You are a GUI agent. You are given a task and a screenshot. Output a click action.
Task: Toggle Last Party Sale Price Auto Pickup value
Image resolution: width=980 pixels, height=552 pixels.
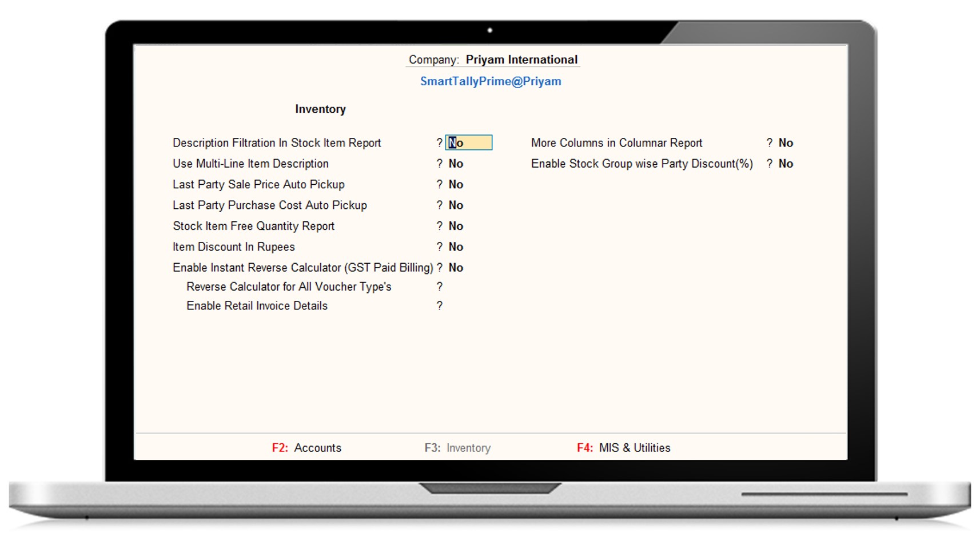tap(456, 184)
